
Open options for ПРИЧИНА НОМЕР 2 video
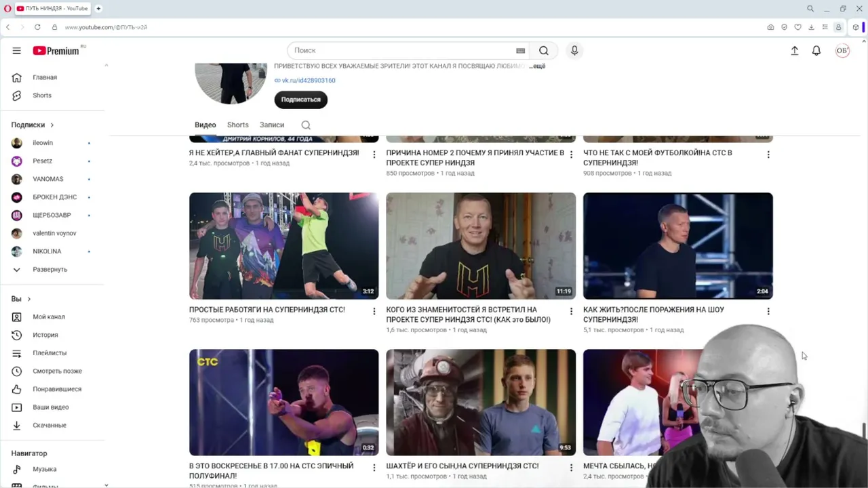tap(571, 155)
